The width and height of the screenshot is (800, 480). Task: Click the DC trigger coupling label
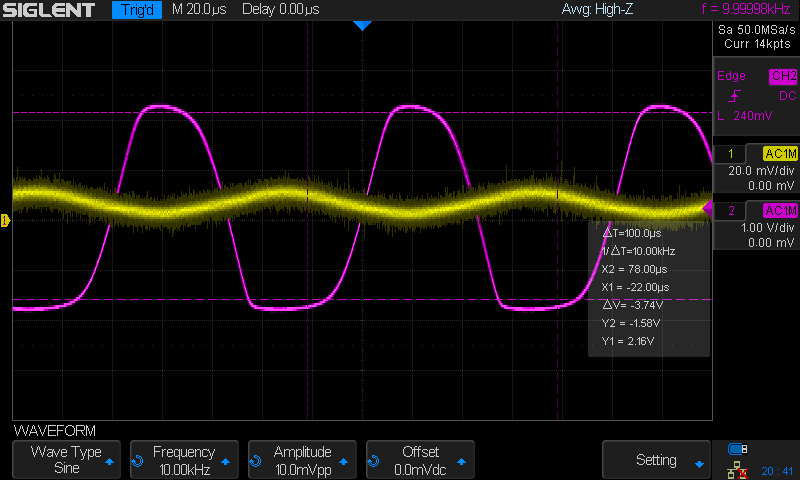[788, 95]
